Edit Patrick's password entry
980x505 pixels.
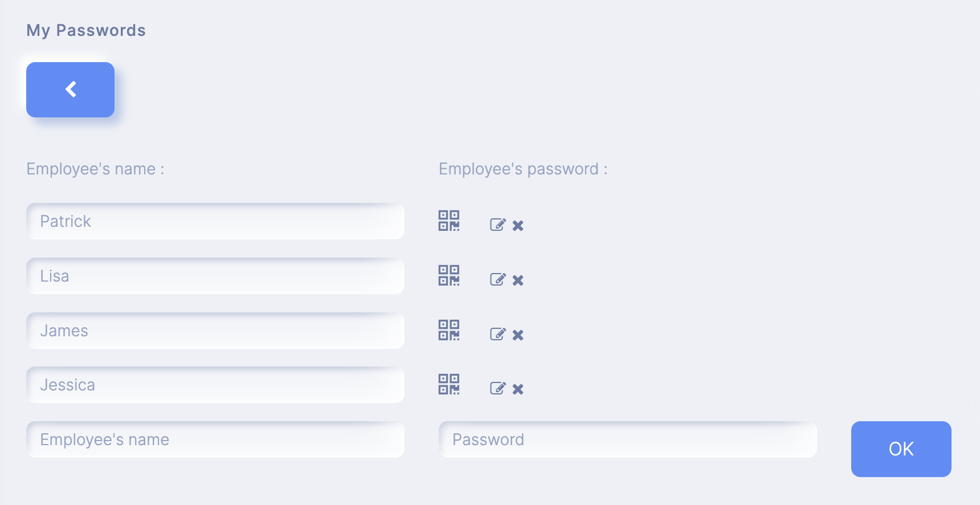tap(498, 225)
